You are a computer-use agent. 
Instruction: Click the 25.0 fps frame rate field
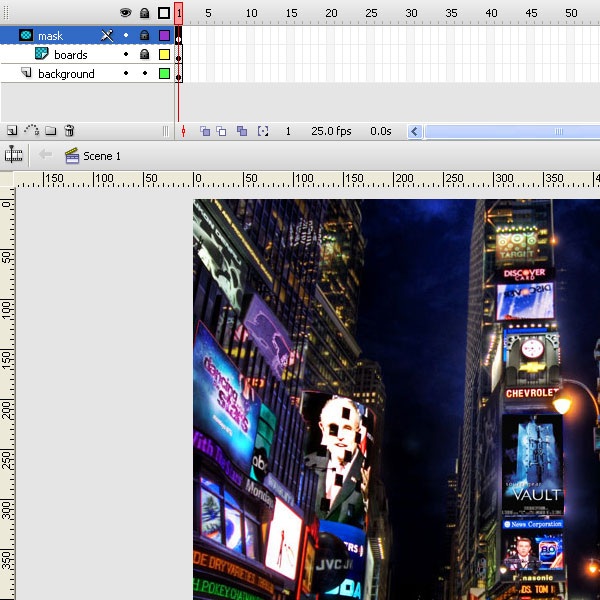tap(331, 131)
